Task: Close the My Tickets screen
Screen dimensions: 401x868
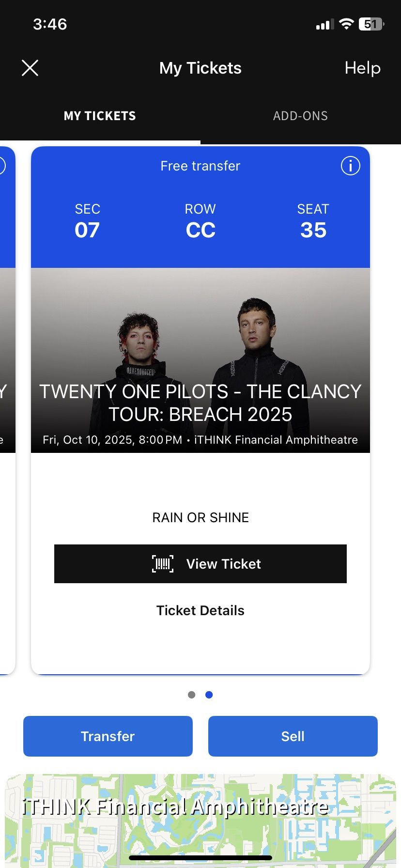Action: 30,68
